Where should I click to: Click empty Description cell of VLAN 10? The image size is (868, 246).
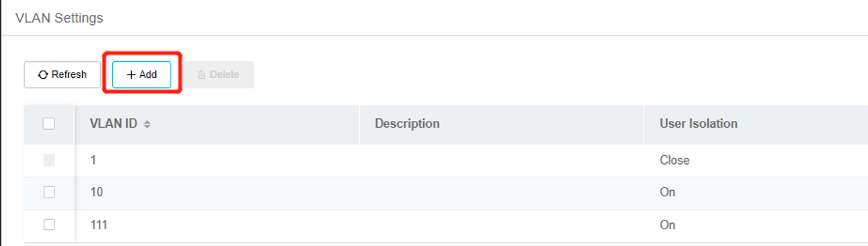coord(501,193)
